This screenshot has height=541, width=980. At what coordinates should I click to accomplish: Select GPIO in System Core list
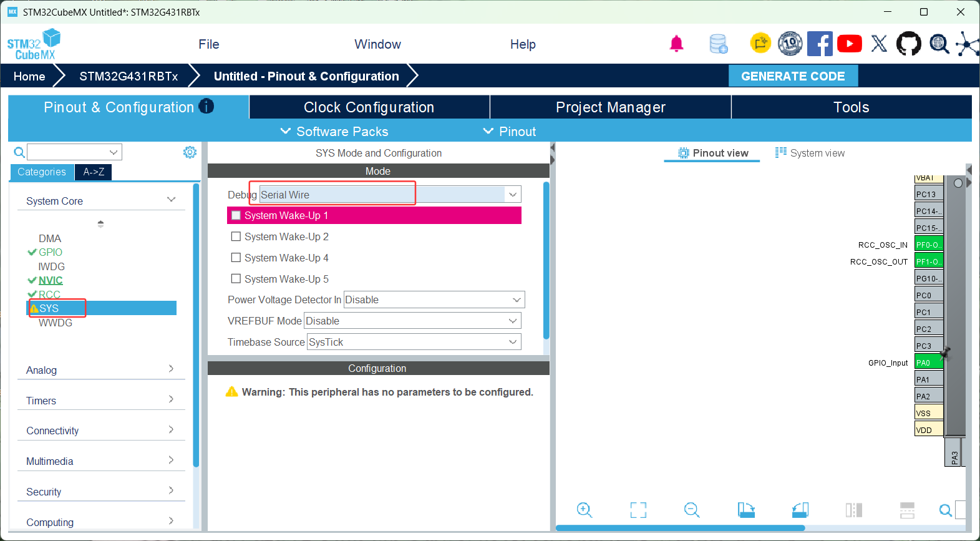[51, 252]
